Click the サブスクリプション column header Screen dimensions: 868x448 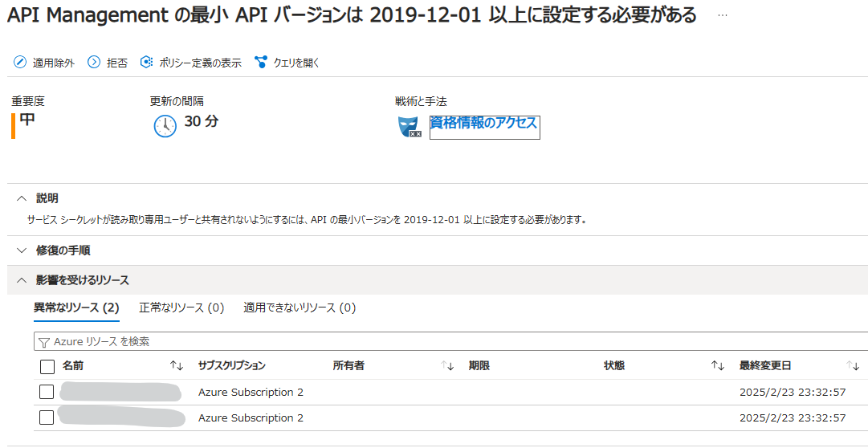point(231,365)
